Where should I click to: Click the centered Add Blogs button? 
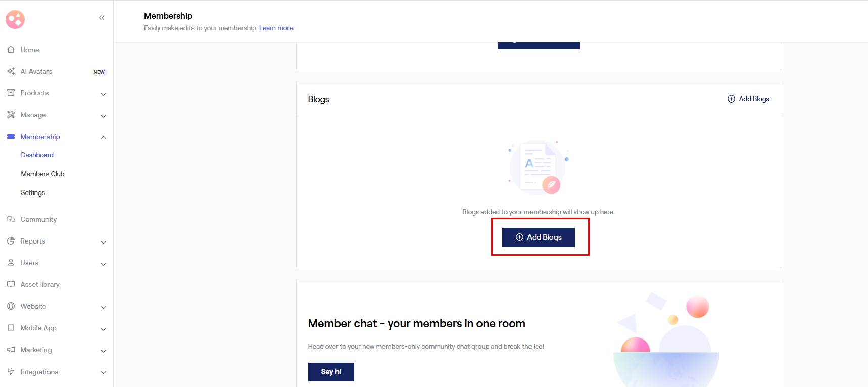pyautogui.click(x=539, y=237)
